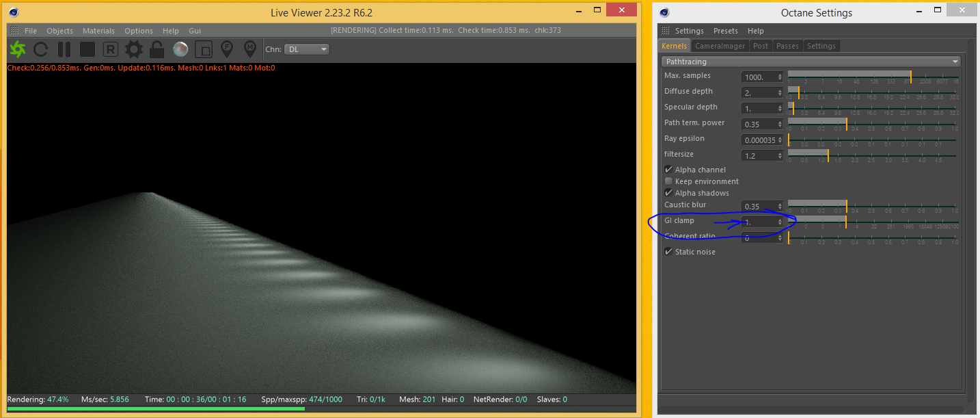Click the Ray epsilon slider
Image resolution: width=980 pixels, height=418 pixels.
(x=873, y=140)
